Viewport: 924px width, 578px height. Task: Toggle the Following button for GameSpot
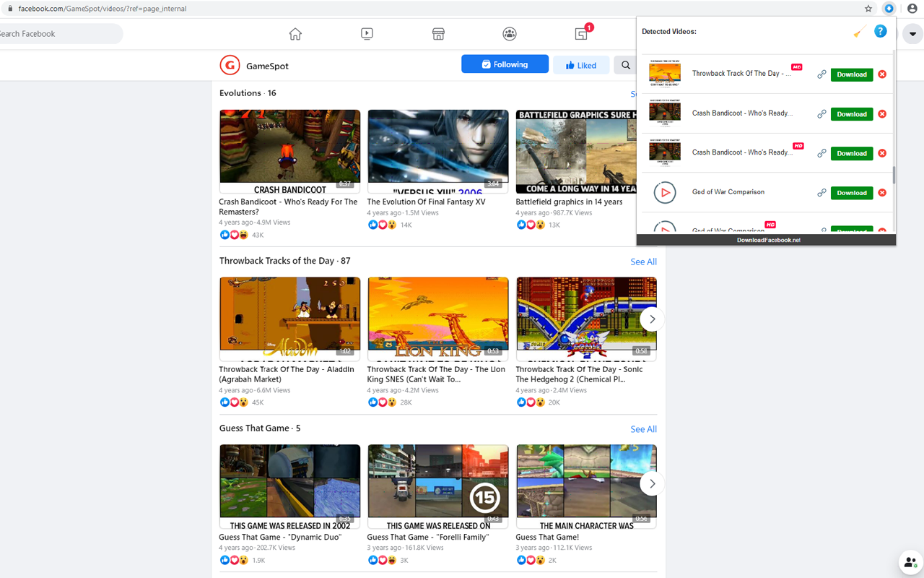[x=505, y=64]
